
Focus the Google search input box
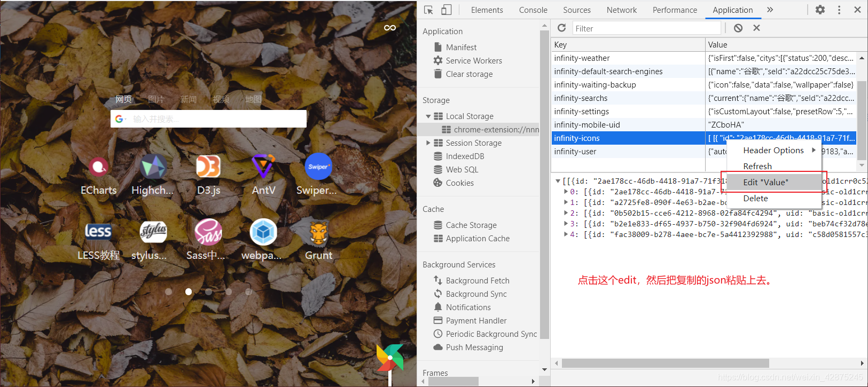click(208, 119)
